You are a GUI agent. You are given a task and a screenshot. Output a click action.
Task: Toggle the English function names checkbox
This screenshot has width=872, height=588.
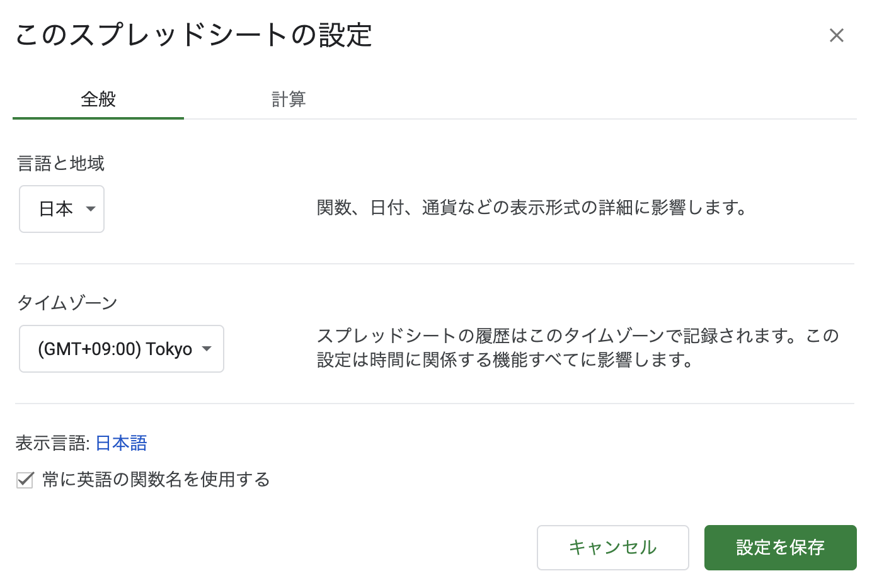pos(25,480)
